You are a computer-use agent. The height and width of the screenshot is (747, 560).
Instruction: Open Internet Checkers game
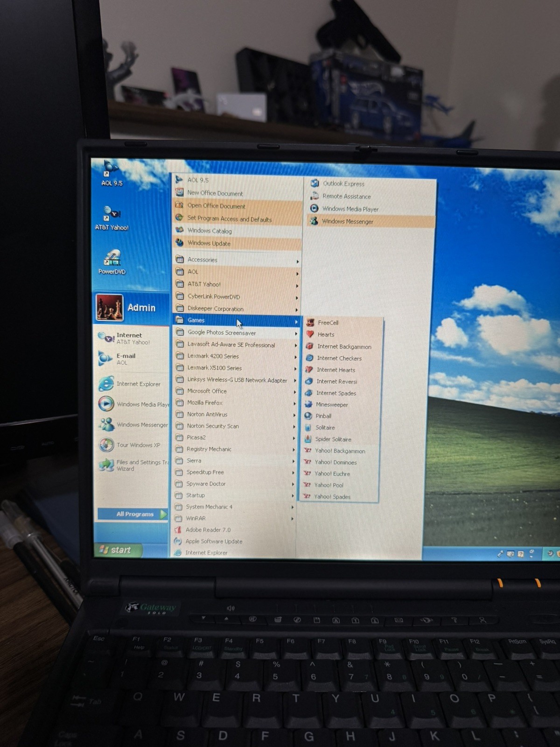[343, 358]
